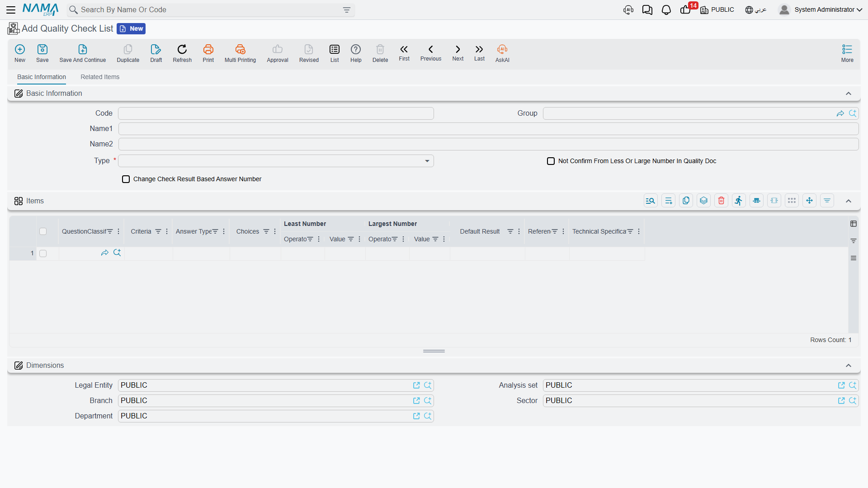
Task: Open Criteria column menu
Action: point(167,231)
